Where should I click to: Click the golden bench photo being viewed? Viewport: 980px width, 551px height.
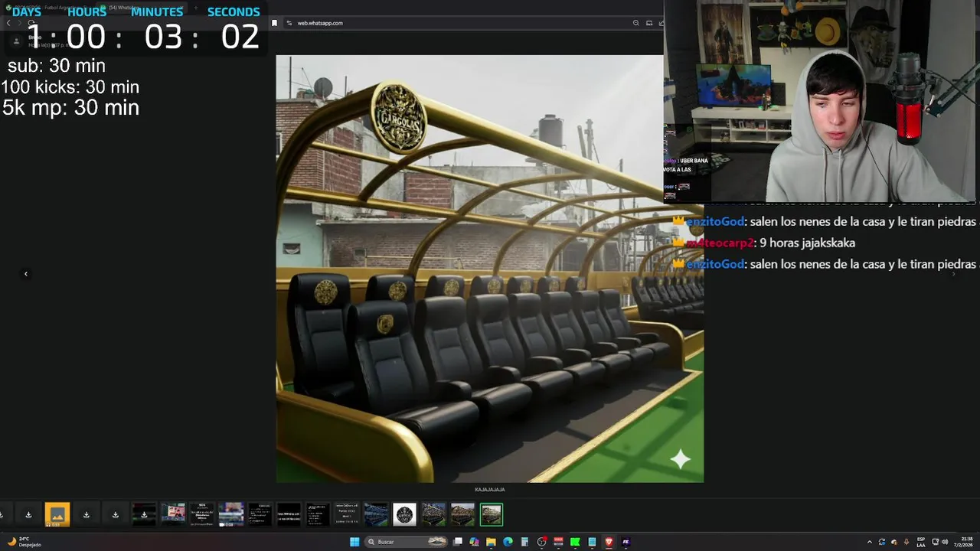490,269
